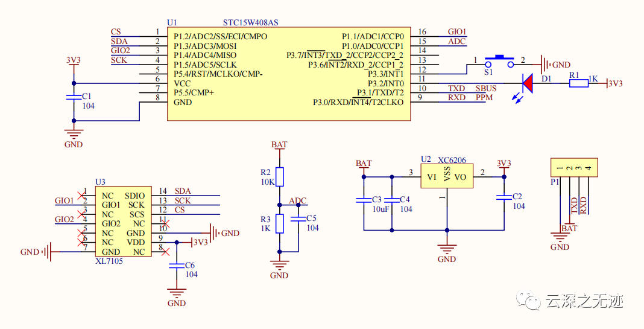644x329 pixels.
Task: Click GND symbol on XL7105 pin 7
Action: 48,252
